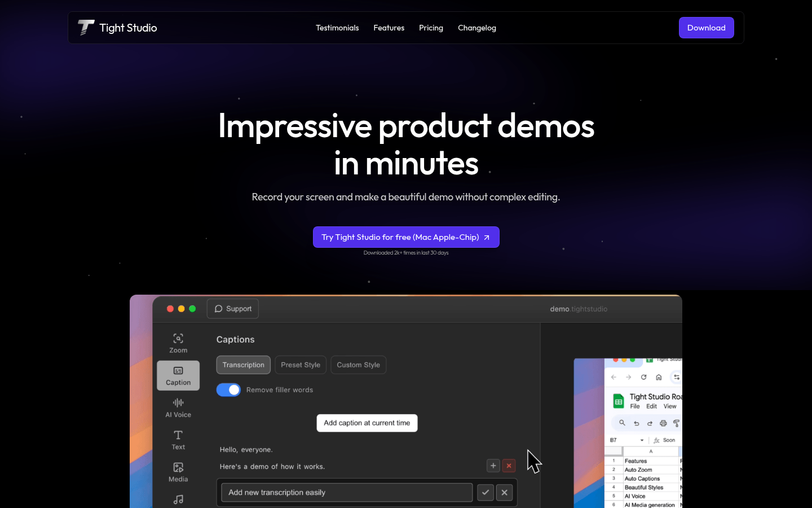
Task: Switch to the Transcription tab
Action: tap(244, 365)
